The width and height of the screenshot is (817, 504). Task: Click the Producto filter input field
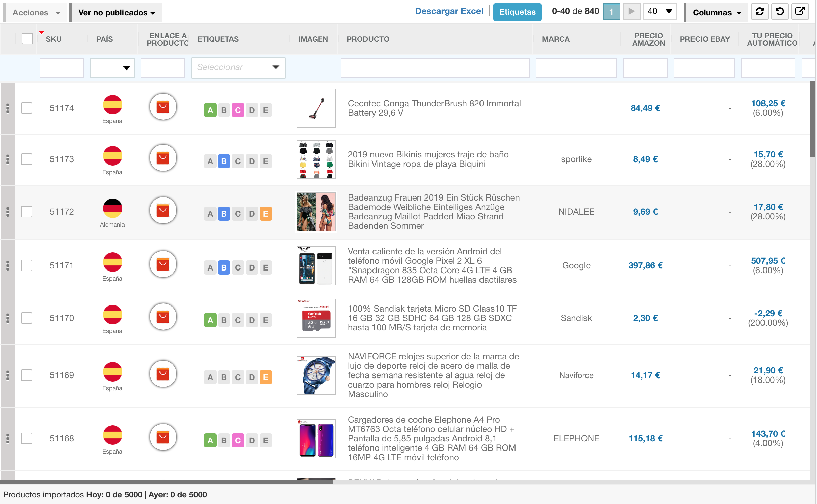pyautogui.click(x=435, y=68)
